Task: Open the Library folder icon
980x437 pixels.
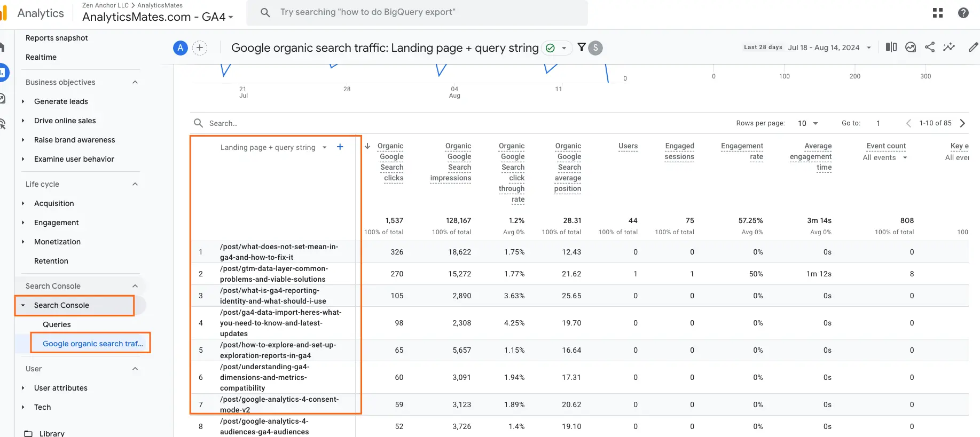Action: tap(29, 433)
